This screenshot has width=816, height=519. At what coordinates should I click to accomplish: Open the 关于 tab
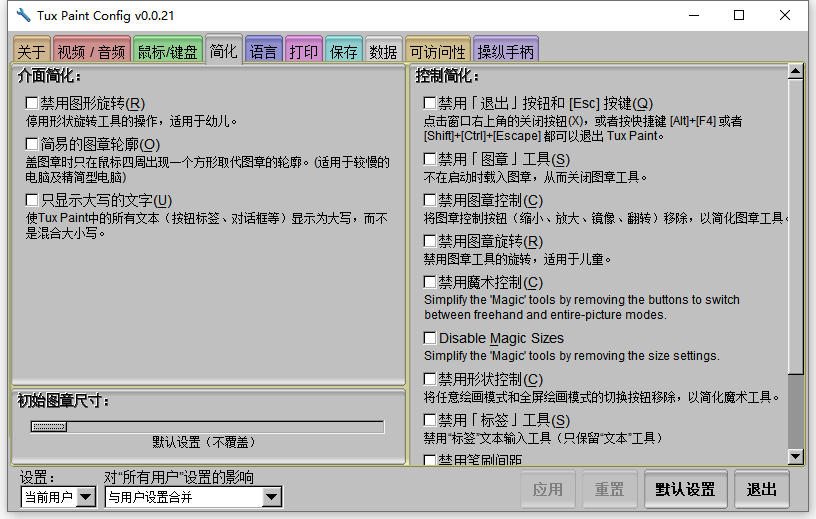coord(32,50)
